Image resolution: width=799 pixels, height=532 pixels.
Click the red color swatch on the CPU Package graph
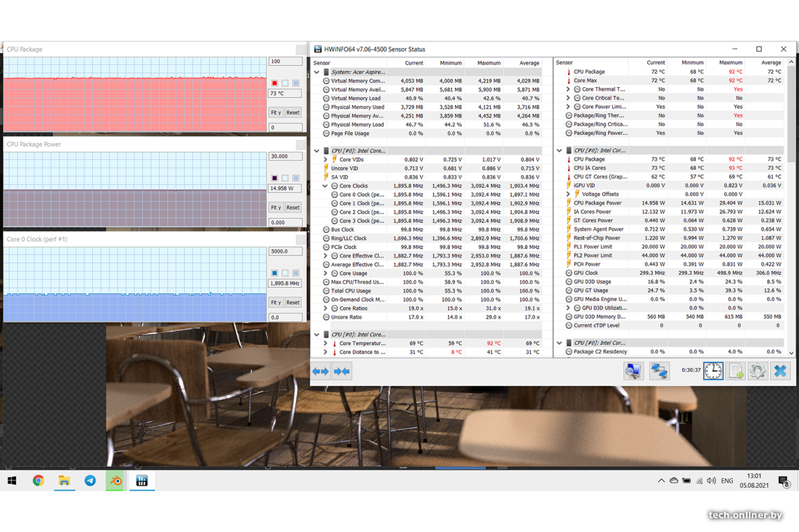pyautogui.click(x=275, y=83)
